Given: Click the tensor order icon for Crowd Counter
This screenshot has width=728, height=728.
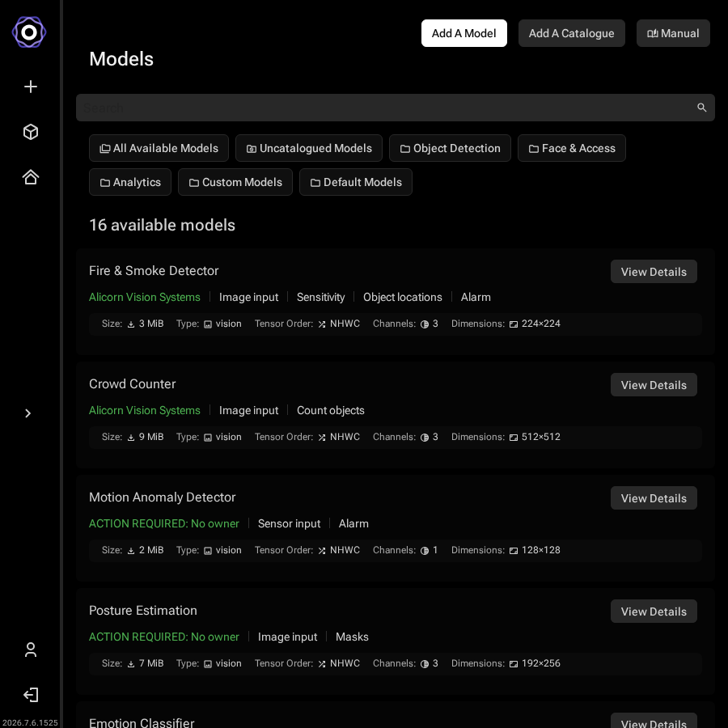Looking at the screenshot, I should [322, 438].
